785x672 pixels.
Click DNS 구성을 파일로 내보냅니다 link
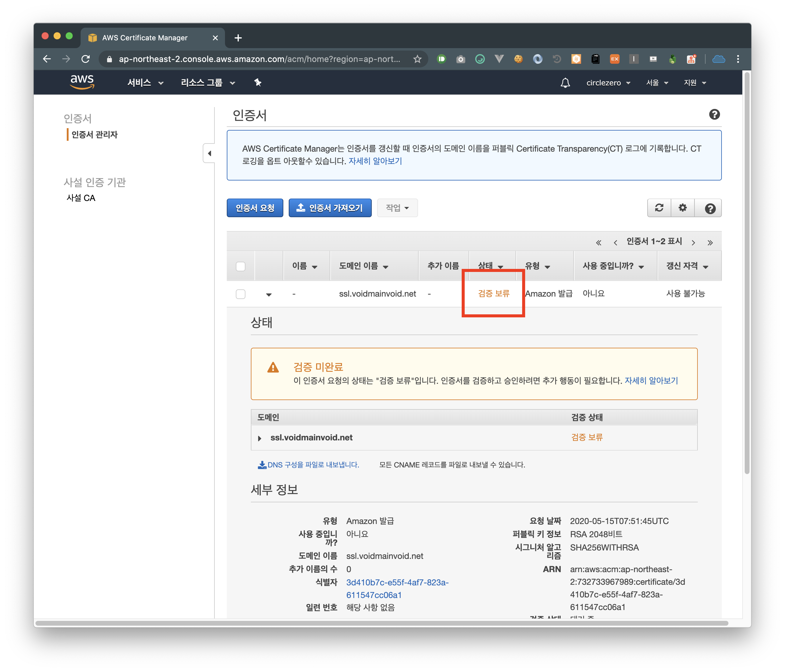point(312,464)
